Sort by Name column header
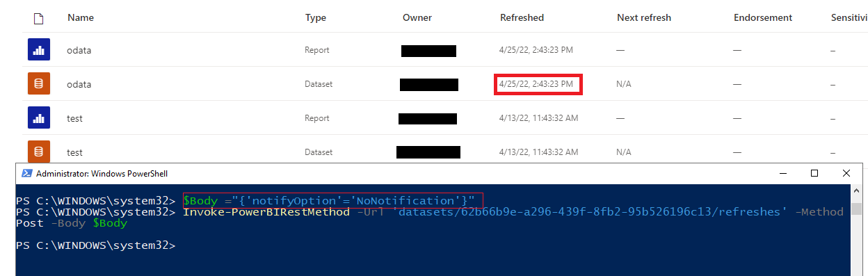 pyautogui.click(x=81, y=17)
